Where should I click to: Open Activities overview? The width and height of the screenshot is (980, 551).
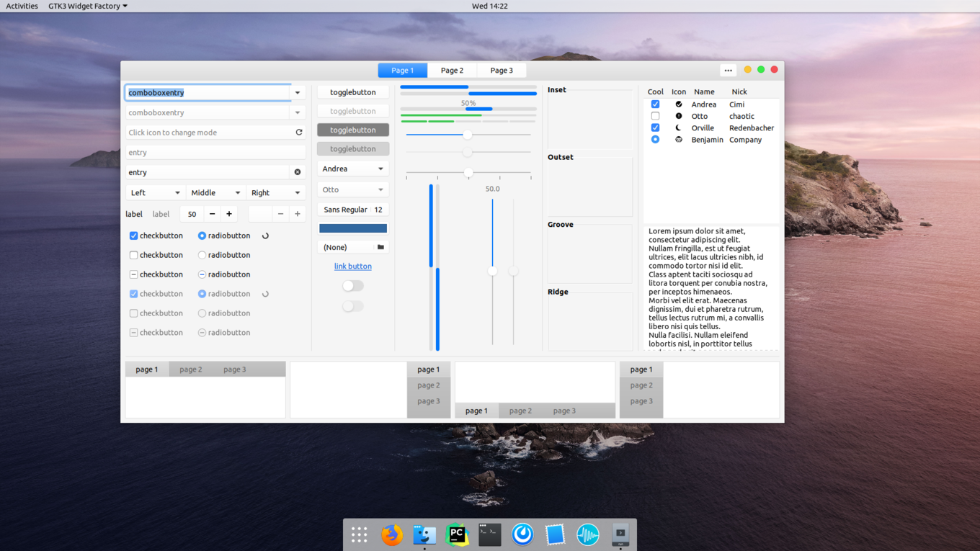[x=22, y=6]
